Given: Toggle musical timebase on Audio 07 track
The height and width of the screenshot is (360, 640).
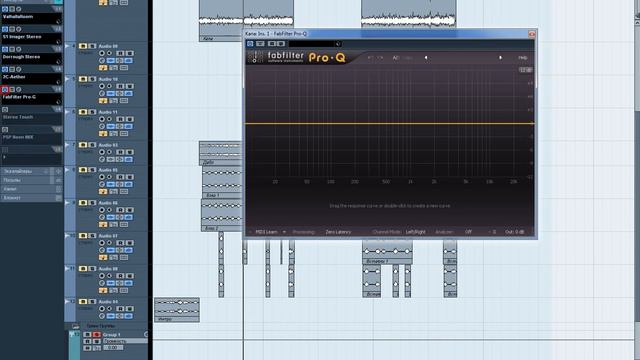Looking at the screenshot, I should pos(103,258).
